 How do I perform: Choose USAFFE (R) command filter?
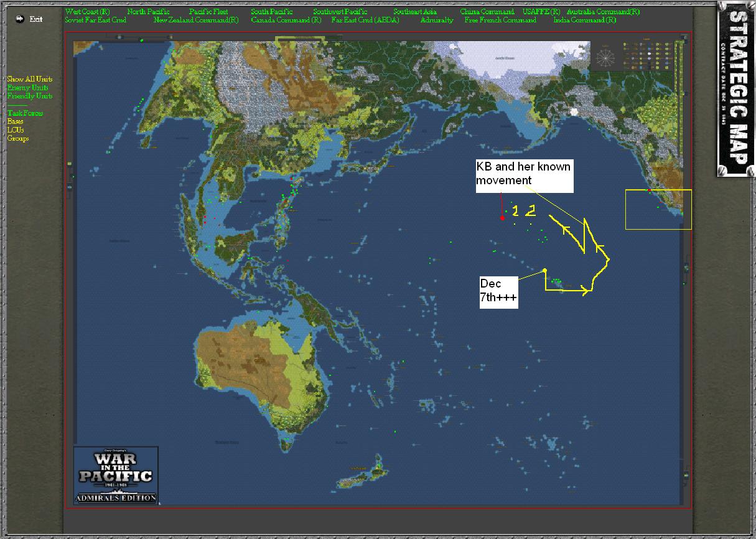click(541, 12)
